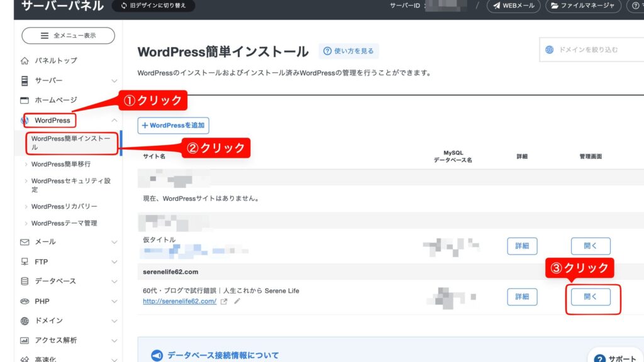This screenshot has height=362, width=644.
Task: Click the globe icon in domain filter box
Action: click(550, 50)
